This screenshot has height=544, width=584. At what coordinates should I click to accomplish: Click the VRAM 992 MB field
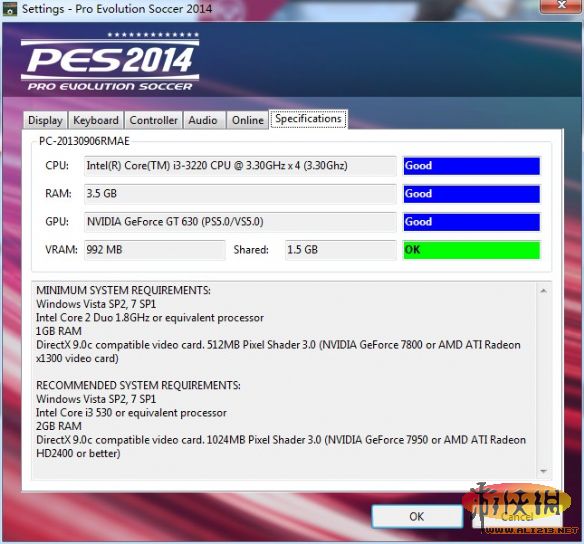[x=155, y=250]
